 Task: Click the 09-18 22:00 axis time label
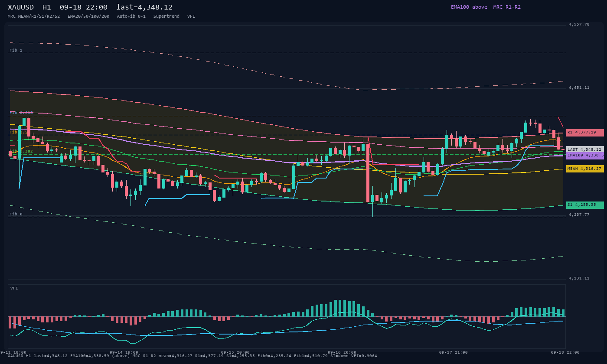565,353
